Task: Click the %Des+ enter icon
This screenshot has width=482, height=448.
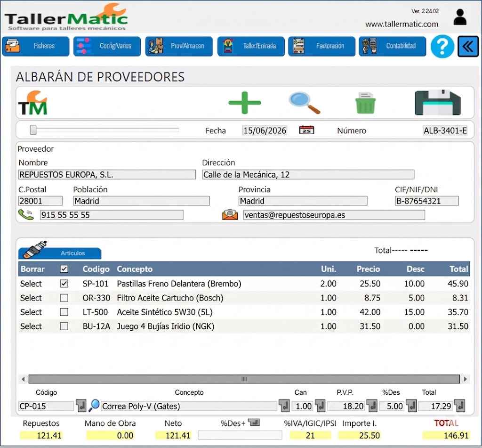Action: 254,423
